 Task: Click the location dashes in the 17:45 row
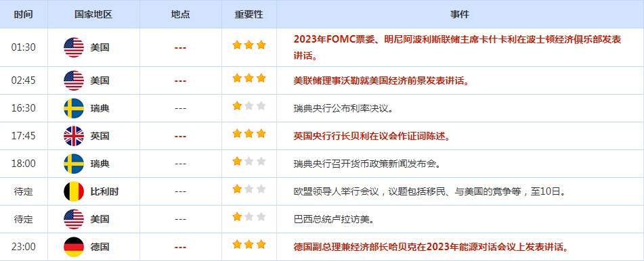click(x=180, y=136)
